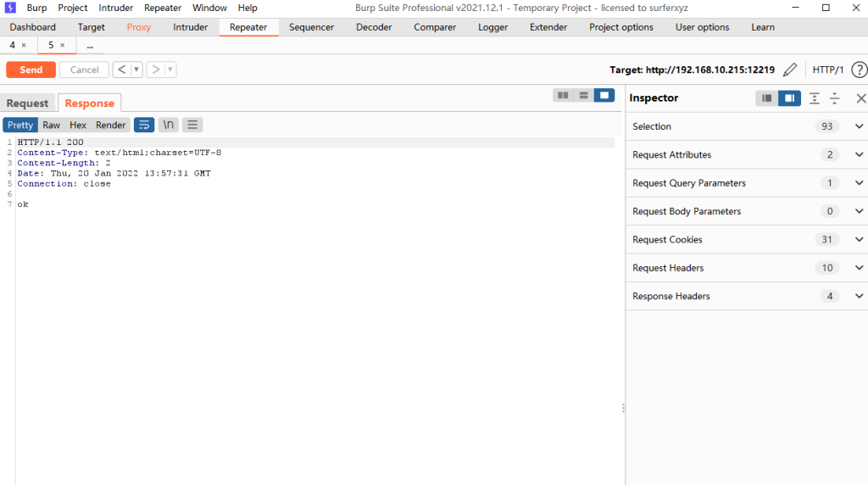This screenshot has width=868, height=485.
Task: Select the Raw view
Action: tap(51, 125)
